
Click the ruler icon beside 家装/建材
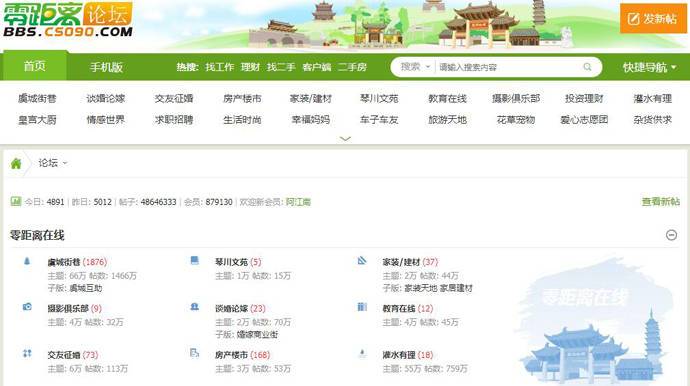click(x=362, y=261)
